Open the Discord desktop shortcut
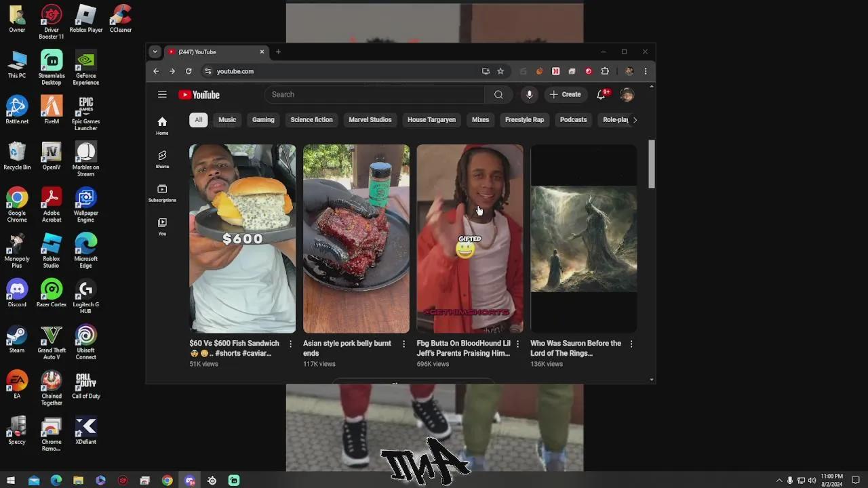The width and height of the screenshot is (868, 488). [17, 293]
